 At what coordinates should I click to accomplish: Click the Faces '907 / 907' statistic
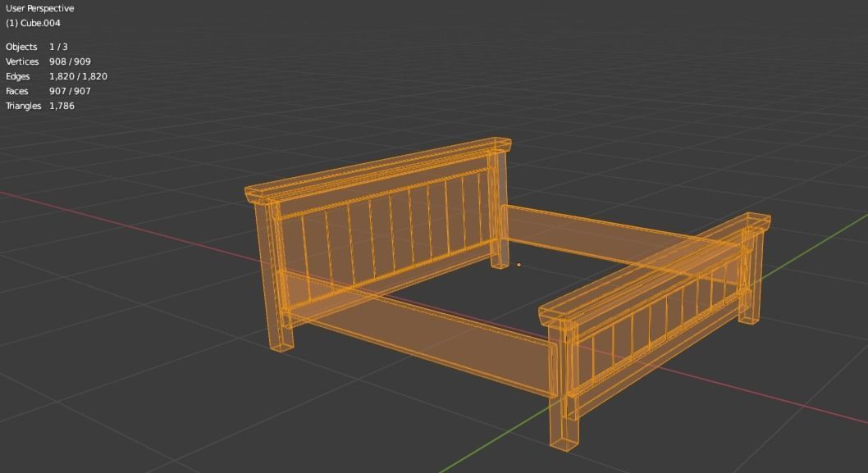pos(70,91)
